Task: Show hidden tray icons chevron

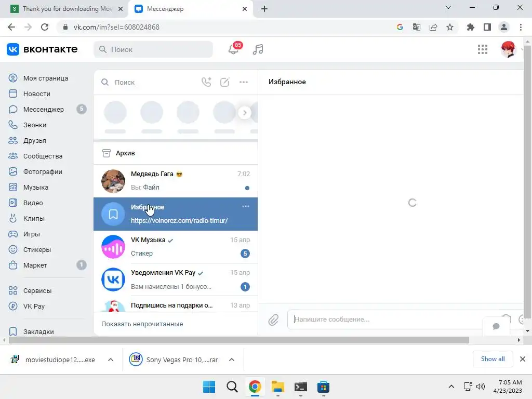Action: (x=451, y=387)
